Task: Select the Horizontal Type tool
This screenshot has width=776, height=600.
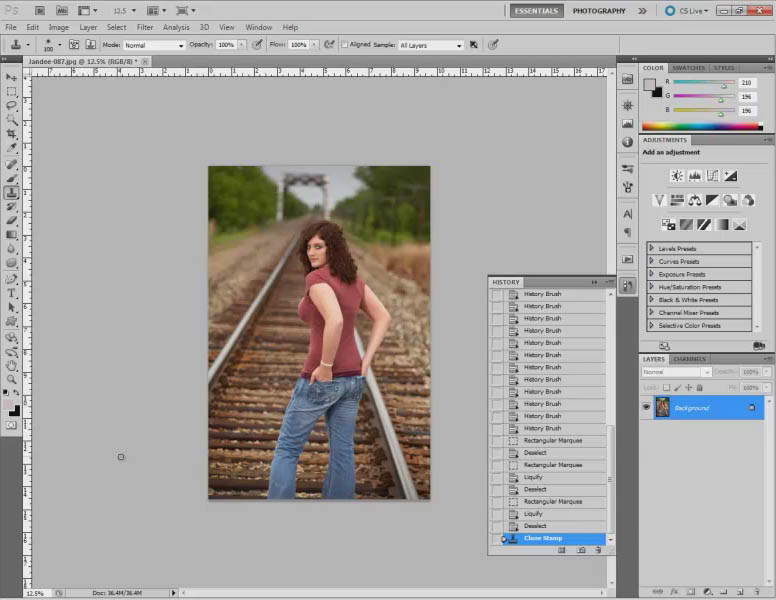Action: pos(11,293)
